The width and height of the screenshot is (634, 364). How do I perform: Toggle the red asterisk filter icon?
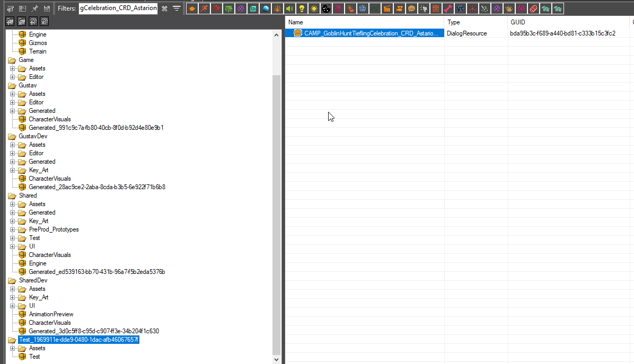tap(472, 8)
